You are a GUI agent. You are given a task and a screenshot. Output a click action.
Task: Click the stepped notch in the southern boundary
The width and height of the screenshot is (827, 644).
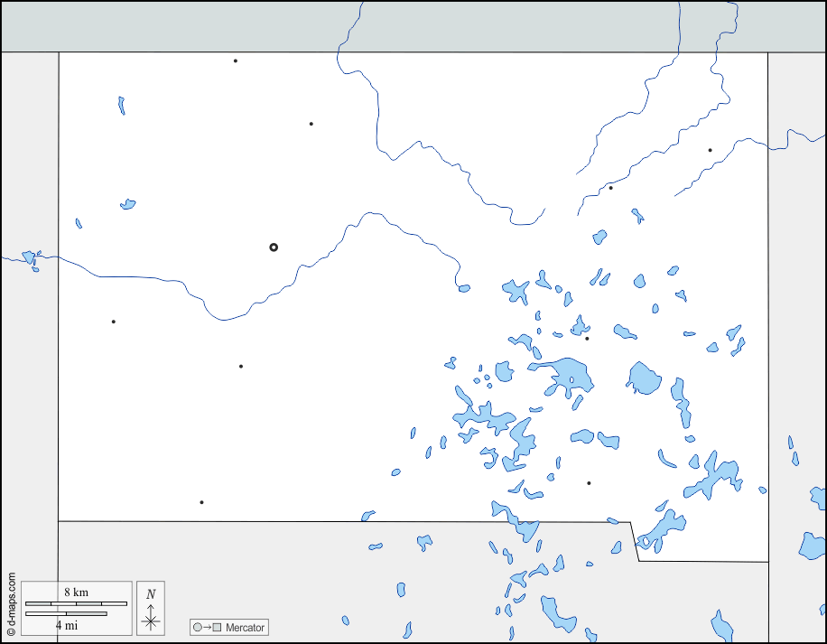pos(634,540)
